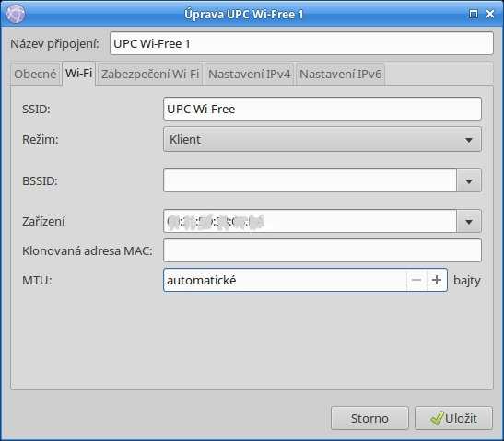The height and width of the screenshot is (441, 504).
Task: Click the SSID label
Action: [36, 110]
